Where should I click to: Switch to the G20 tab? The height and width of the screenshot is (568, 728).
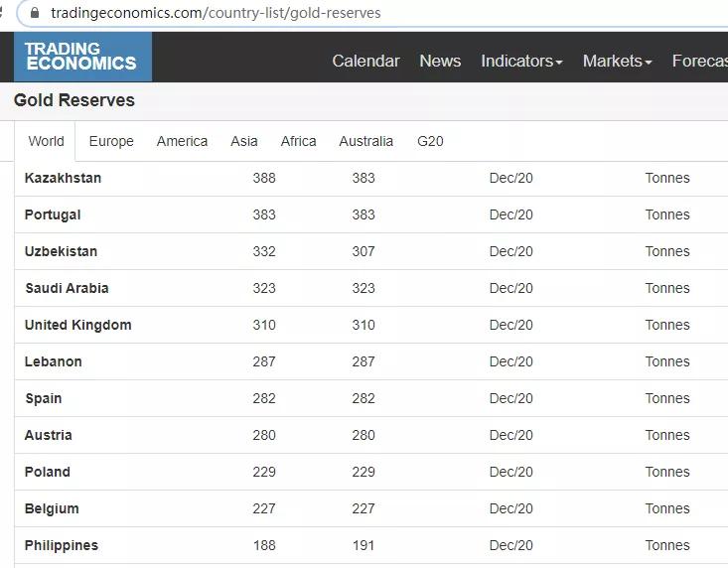[430, 141]
